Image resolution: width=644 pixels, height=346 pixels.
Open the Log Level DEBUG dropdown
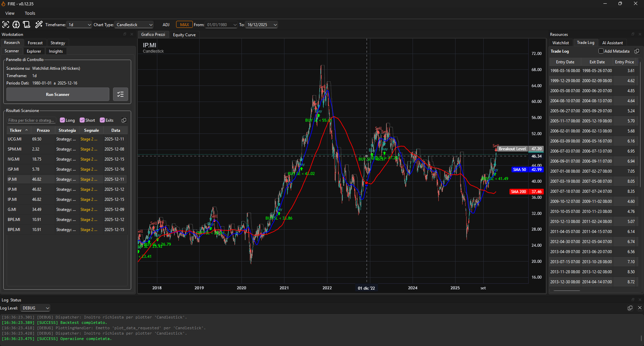click(x=36, y=308)
